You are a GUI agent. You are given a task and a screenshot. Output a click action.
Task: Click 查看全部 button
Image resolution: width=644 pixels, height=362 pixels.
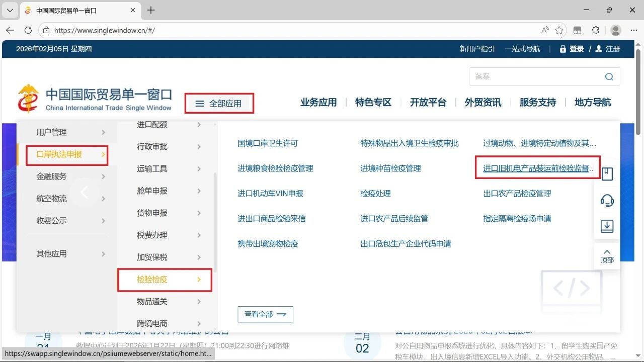point(265,314)
